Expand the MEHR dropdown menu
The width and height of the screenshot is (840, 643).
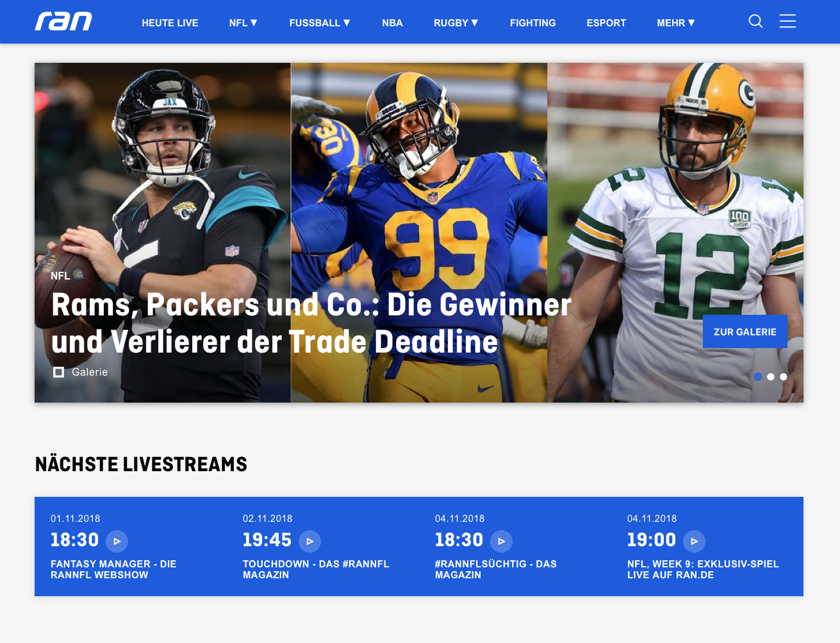click(676, 22)
